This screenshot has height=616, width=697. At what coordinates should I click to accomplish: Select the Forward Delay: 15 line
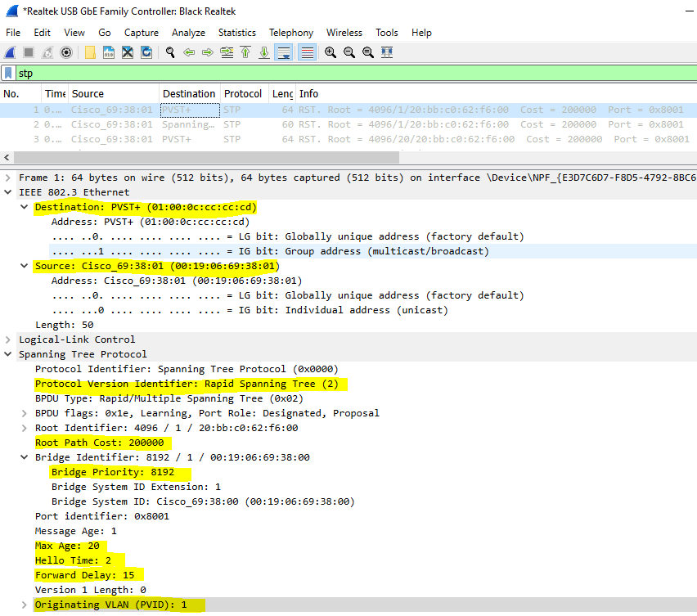[85, 575]
